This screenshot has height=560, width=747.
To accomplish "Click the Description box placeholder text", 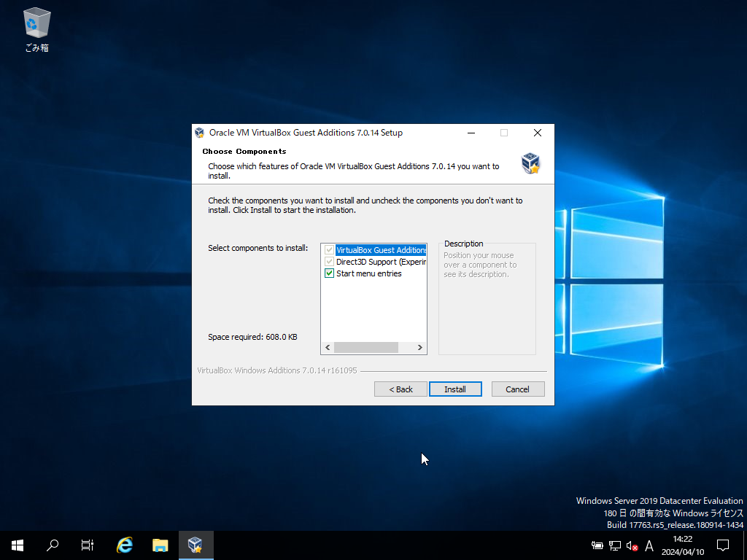I will click(480, 265).
